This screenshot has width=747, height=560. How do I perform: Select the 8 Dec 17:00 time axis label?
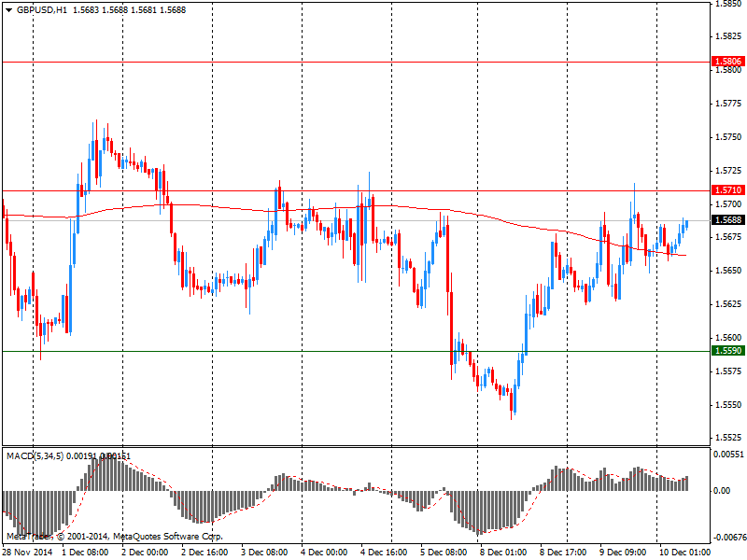pyautogui.click(x=563, y=553)
